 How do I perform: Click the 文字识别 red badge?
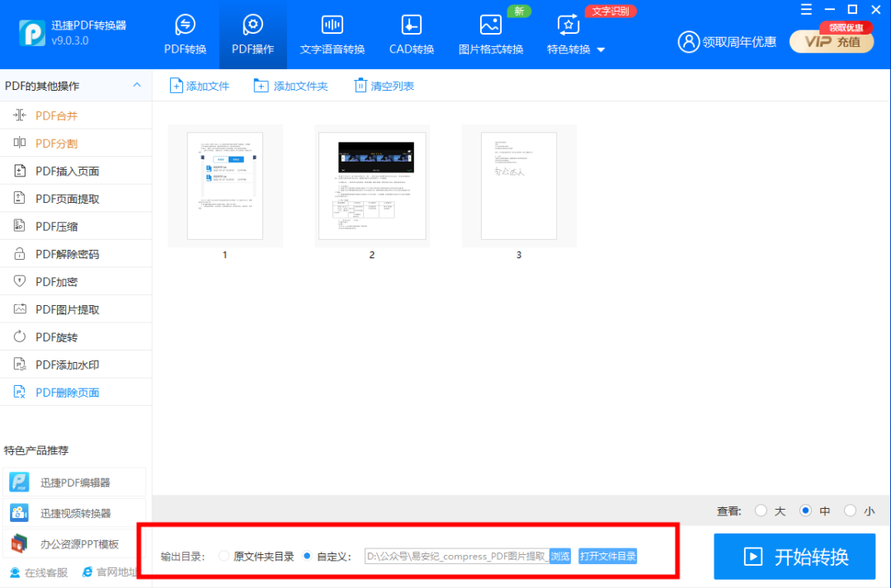pos(610,11)
